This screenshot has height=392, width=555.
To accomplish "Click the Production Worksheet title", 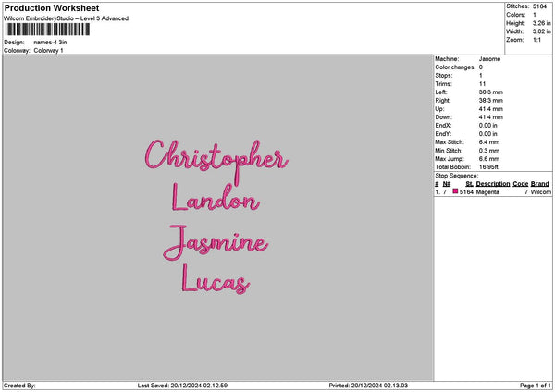I will [x=52, y=7].
